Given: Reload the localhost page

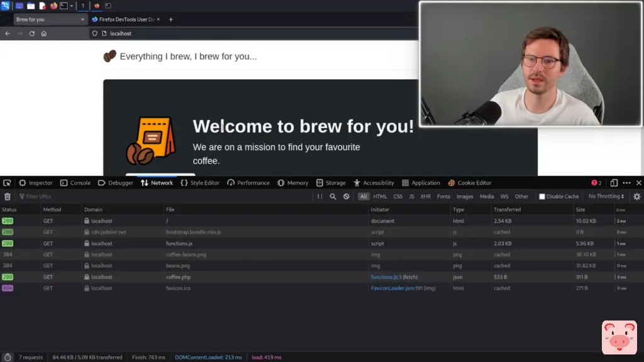Looking at the screenshot, I should click(x=31, y=34).
